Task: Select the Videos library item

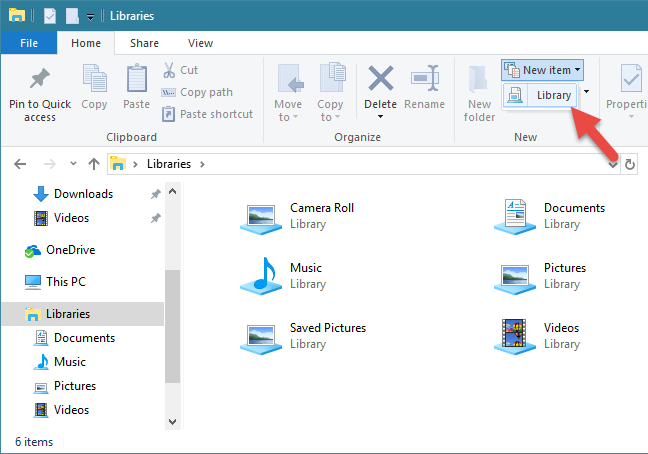Action: point(537,336)
